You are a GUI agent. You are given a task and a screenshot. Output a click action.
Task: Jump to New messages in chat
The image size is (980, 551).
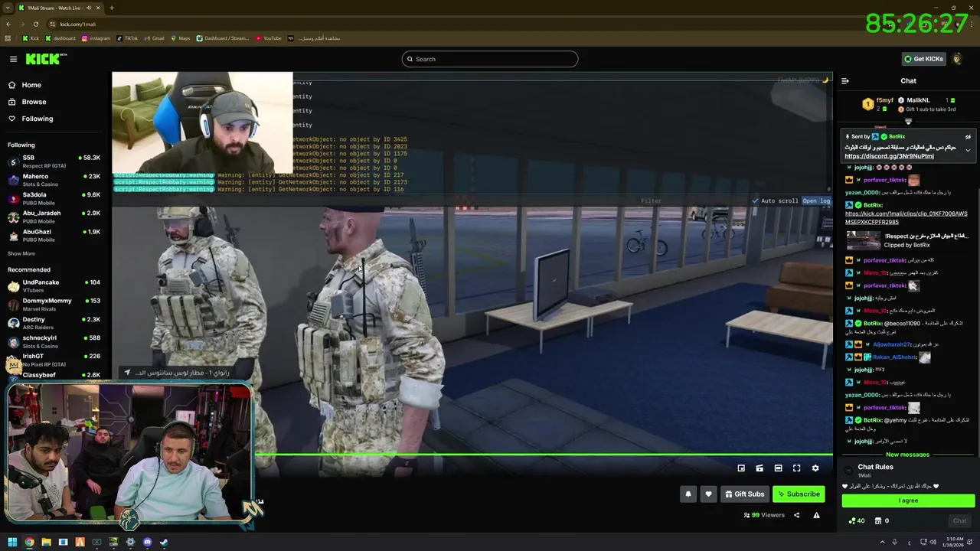click(x=907, y=455)
